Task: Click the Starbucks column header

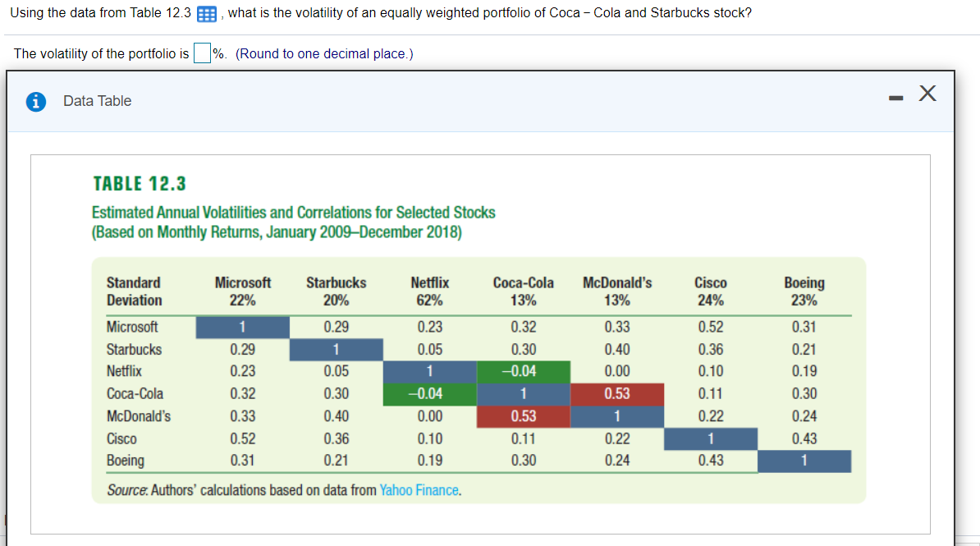Action: 337,282
